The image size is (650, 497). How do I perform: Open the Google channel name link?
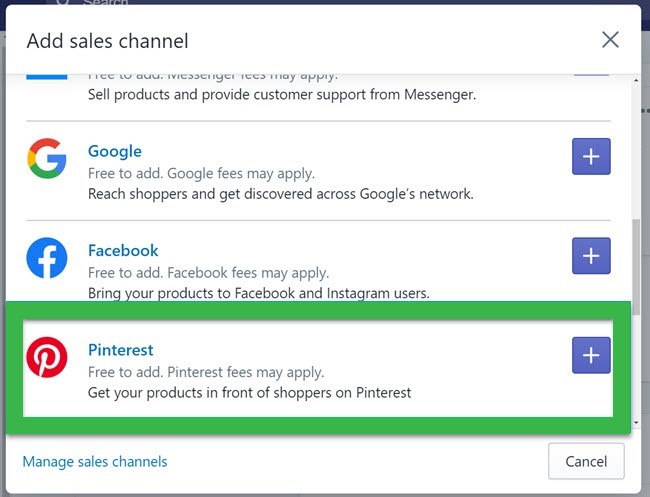[115, 151]
